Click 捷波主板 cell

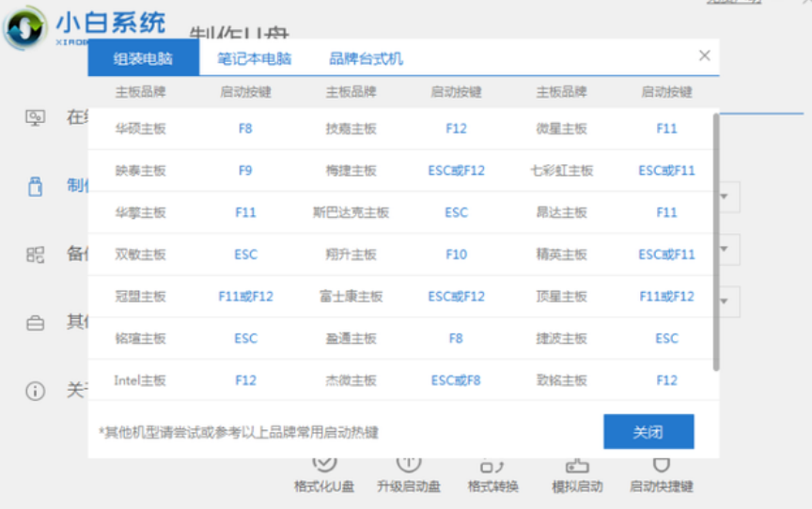tap(561, 338)
